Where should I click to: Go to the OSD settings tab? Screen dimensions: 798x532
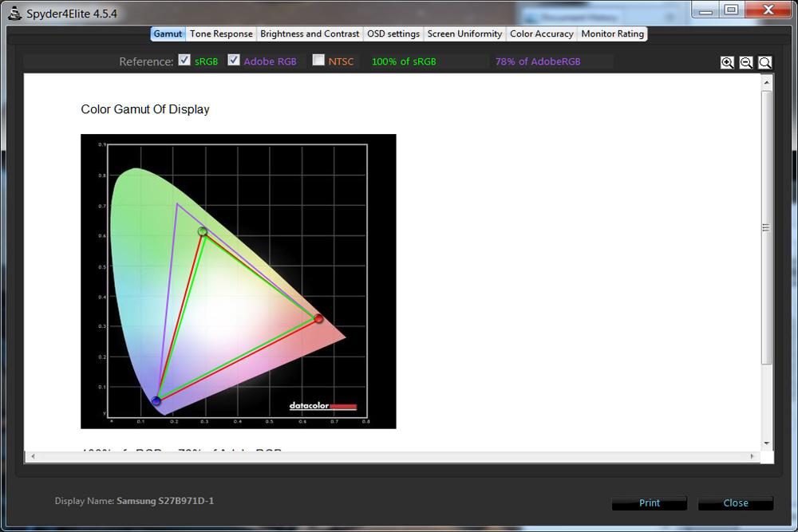coord(393,33)
